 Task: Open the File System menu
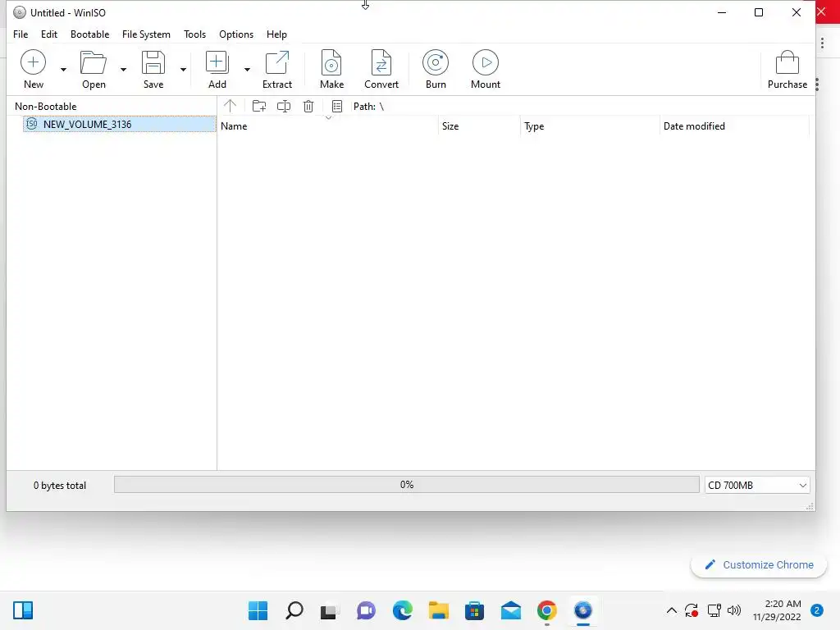click(x=146, y=34)
